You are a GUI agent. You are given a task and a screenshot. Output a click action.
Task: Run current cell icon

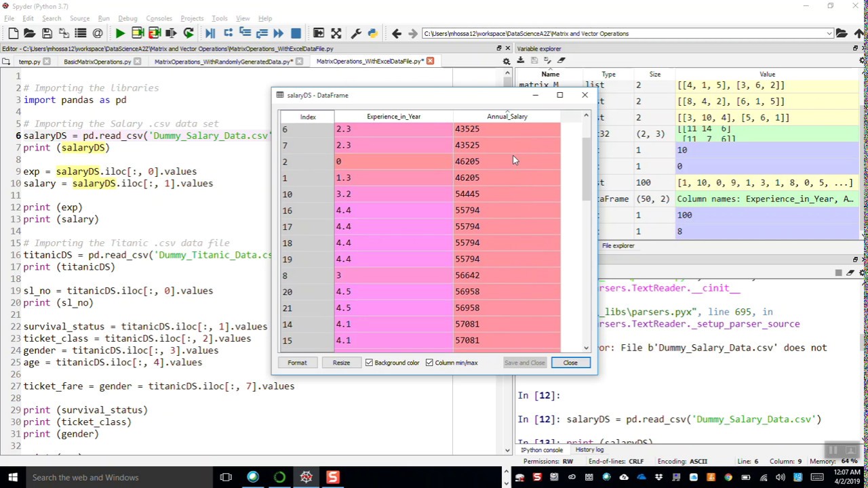[137, 33]
